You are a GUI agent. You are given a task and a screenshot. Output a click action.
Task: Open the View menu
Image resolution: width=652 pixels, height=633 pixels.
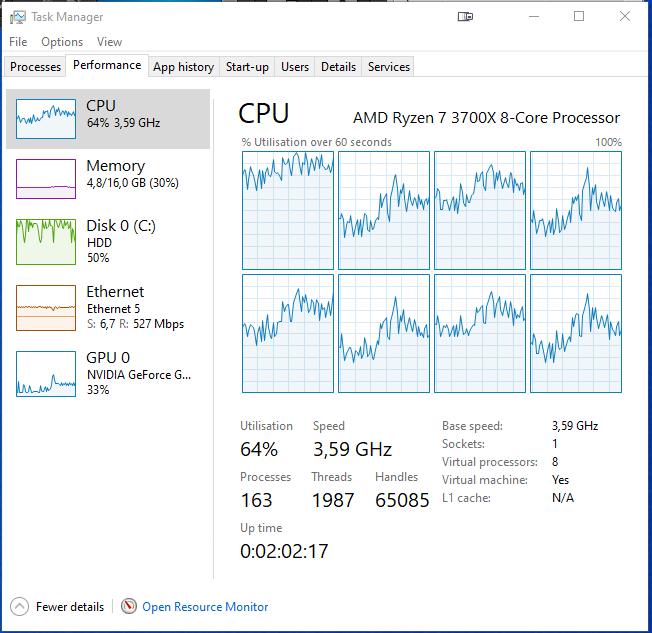tap(109, 42)
